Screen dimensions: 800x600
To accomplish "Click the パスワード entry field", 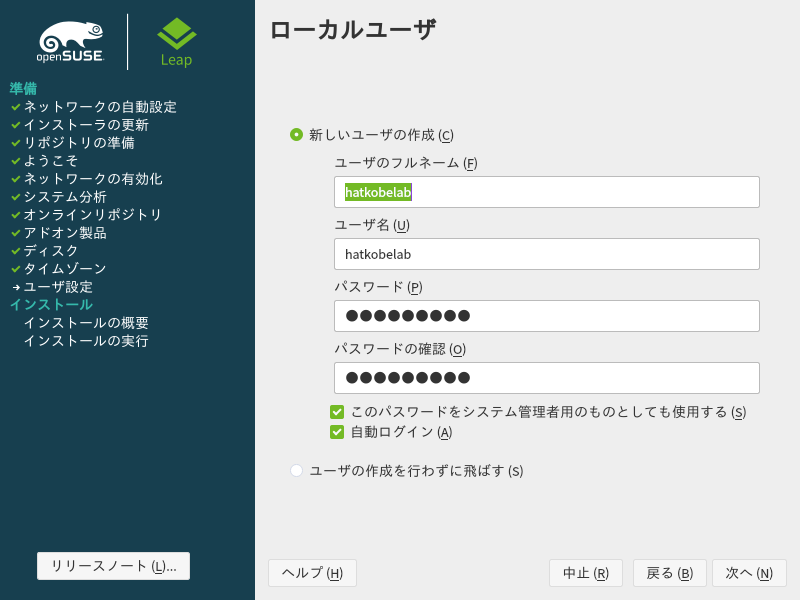I will [547, 316].
